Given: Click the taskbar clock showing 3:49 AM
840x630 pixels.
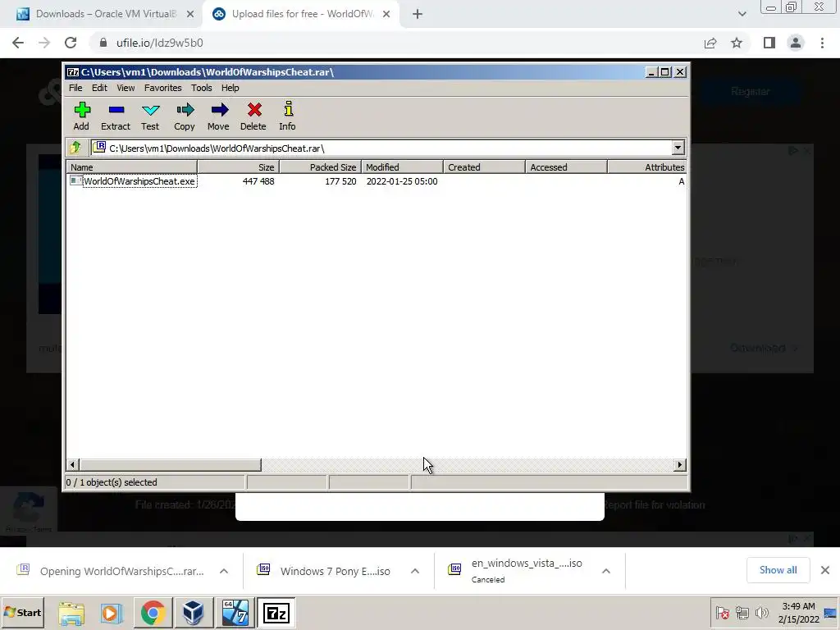Looking at the screenshot, I should pyautogui.click(x=798, y=612).
